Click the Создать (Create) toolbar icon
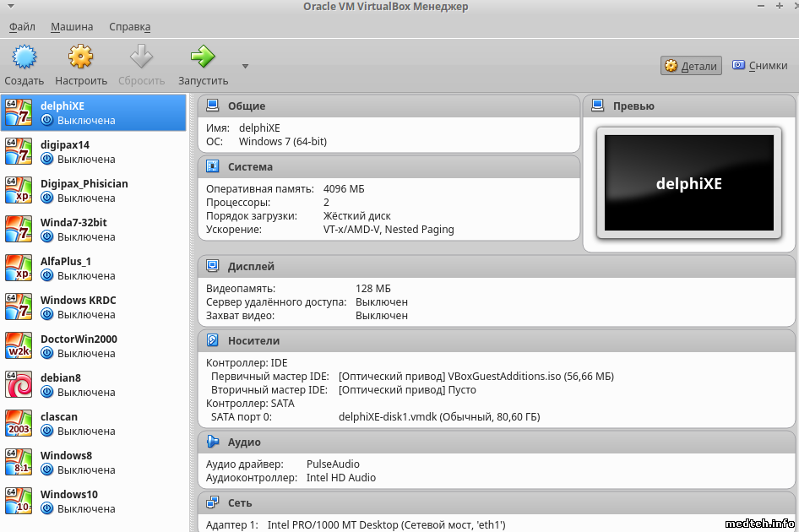799x532 pixels. (x=24, y=57)
